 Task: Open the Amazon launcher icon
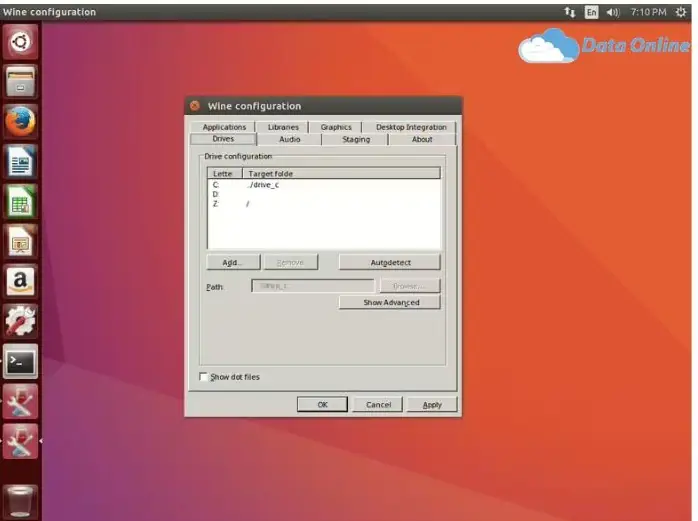20,281
